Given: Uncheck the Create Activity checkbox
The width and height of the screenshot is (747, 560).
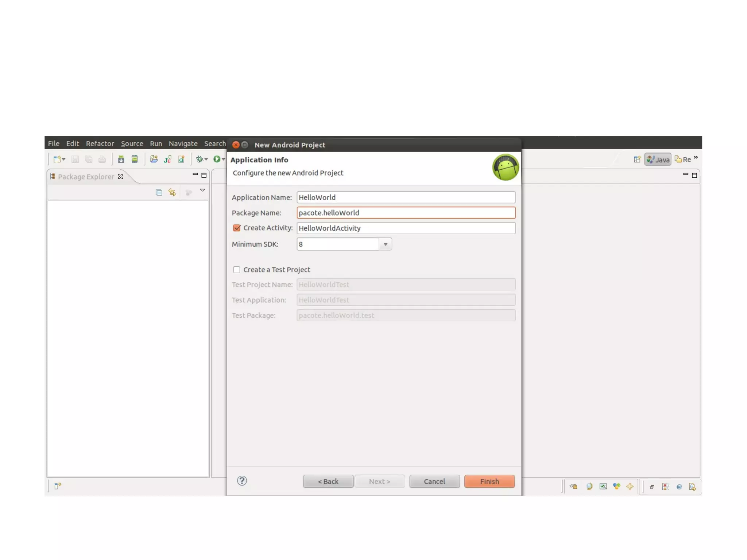Looking at the screenshot, I should point(237,228).
